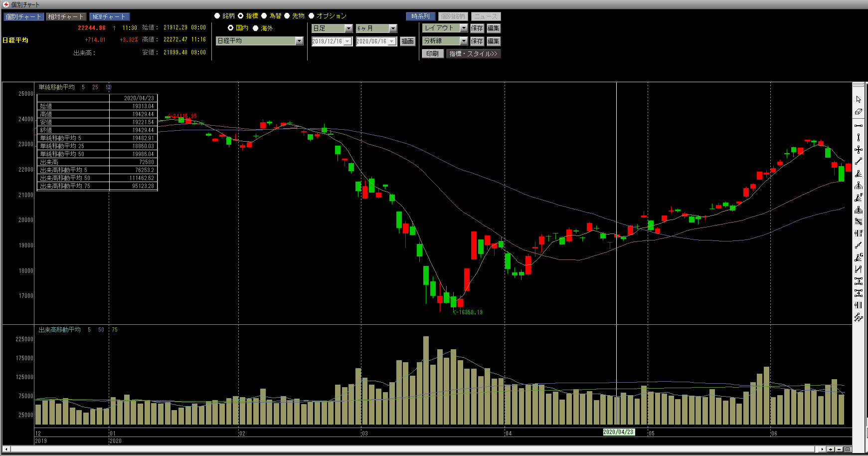
Task: Select the arrow pointer tool
Action: tap(858, 99)
